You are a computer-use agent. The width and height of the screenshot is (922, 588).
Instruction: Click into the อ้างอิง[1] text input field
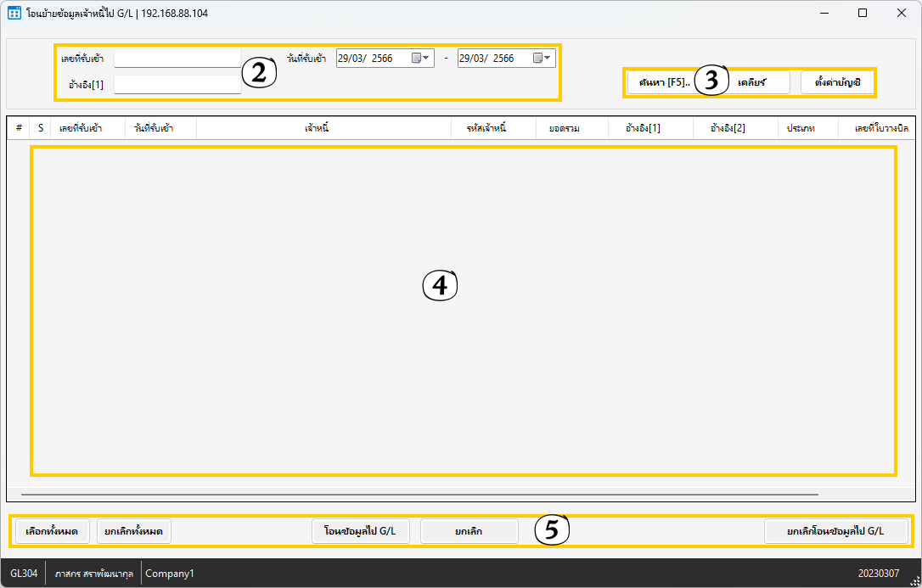click(177, 84)
